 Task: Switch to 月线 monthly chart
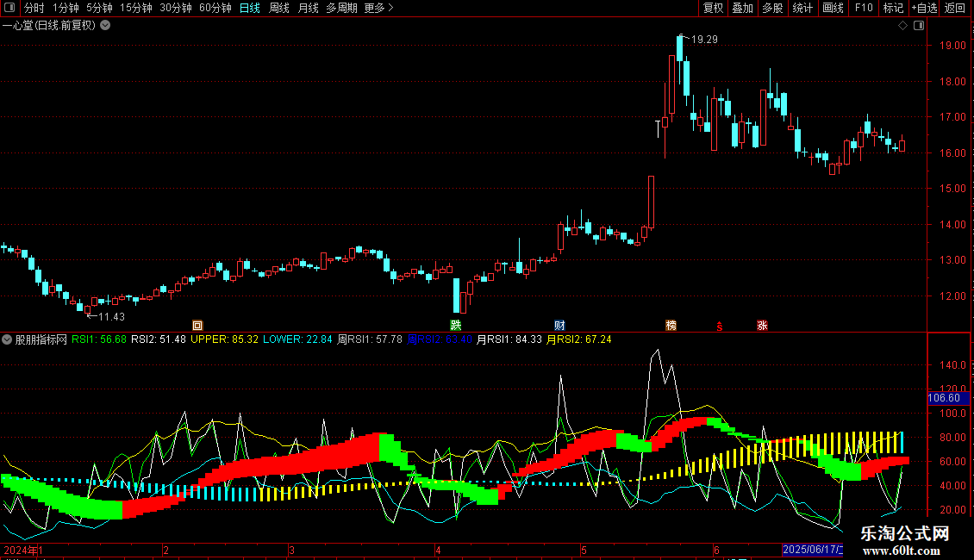(x=308, y=8)
